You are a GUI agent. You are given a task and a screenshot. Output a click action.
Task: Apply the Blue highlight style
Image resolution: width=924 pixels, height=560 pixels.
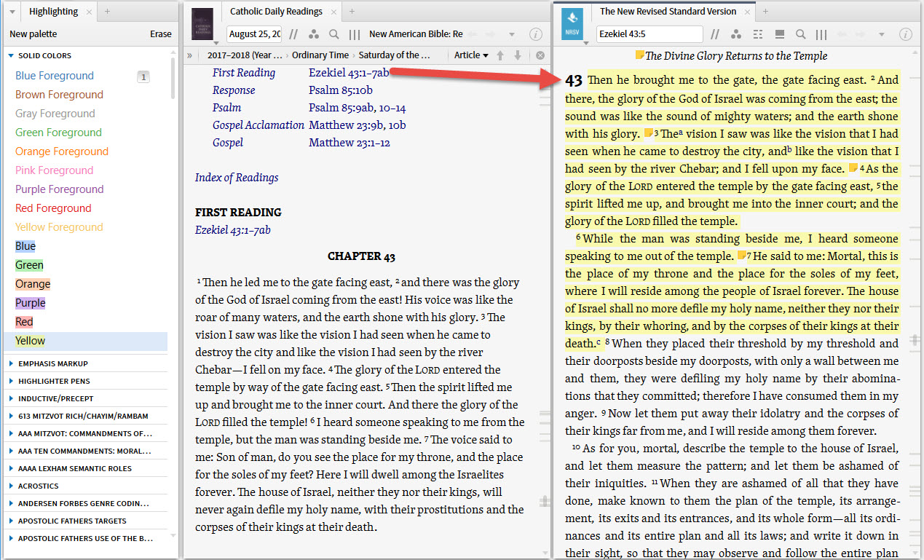click(x=25, y=246)
